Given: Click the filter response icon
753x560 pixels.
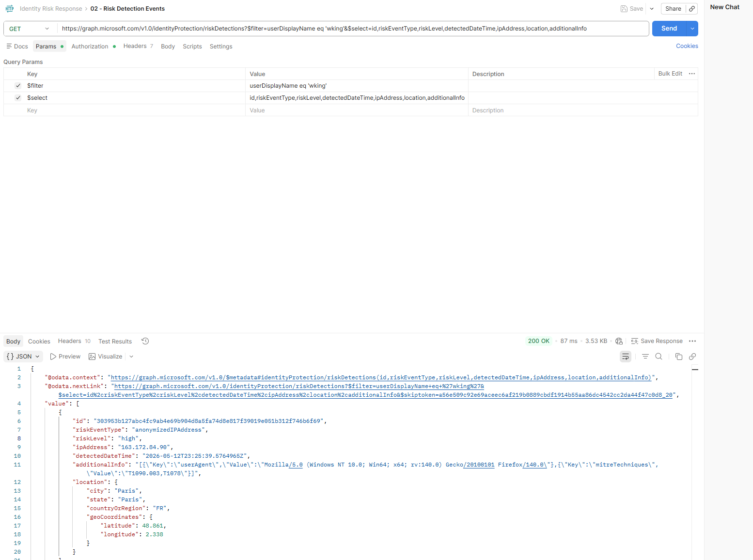Looking at the screenshot, I should 645,357.
